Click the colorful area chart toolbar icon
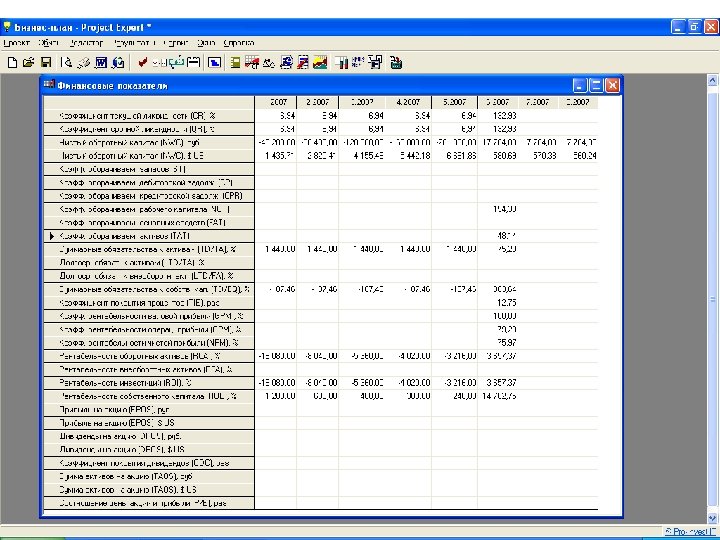720x540 pixels. tap(320, 62)
